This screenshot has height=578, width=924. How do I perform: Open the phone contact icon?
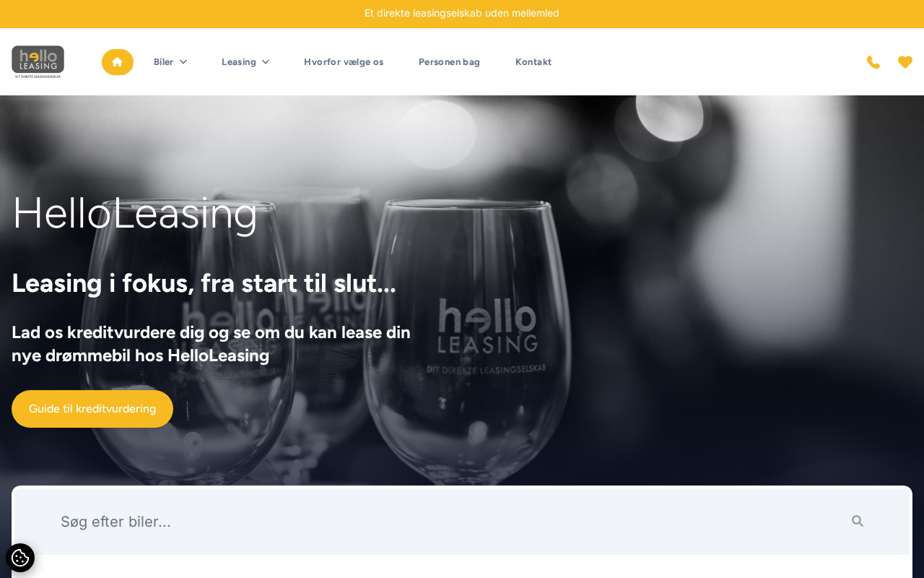point(873,62)
